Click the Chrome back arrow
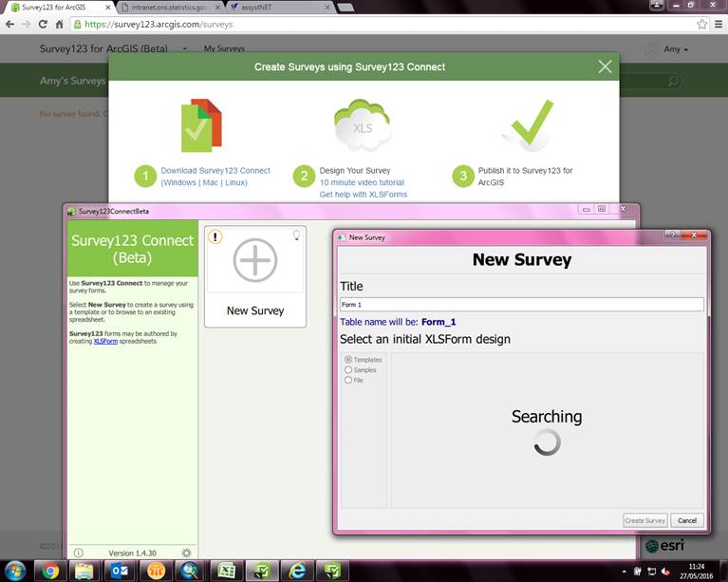 pos(9,24)
